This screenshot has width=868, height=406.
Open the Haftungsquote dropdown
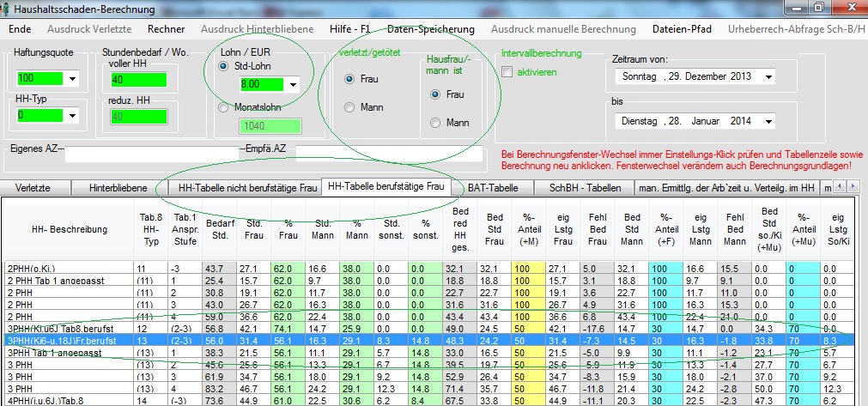coord(71,80)
